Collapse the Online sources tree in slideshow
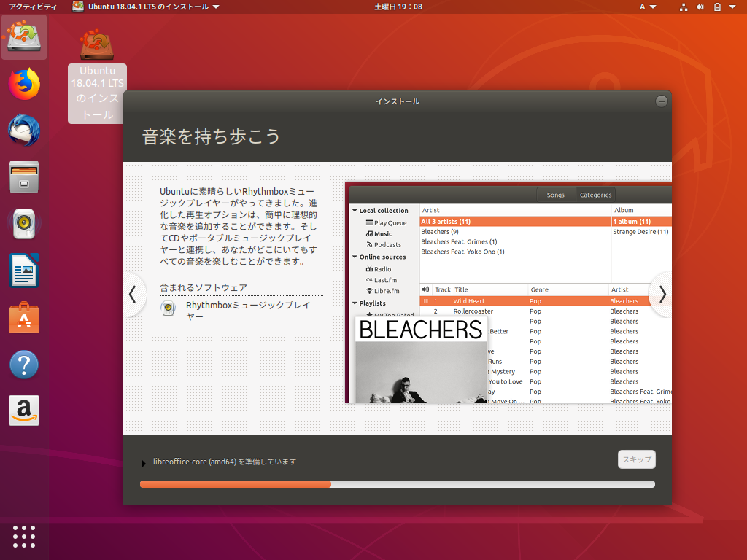The width and height of the screenshot is (747, 560). tap(355, 257)
